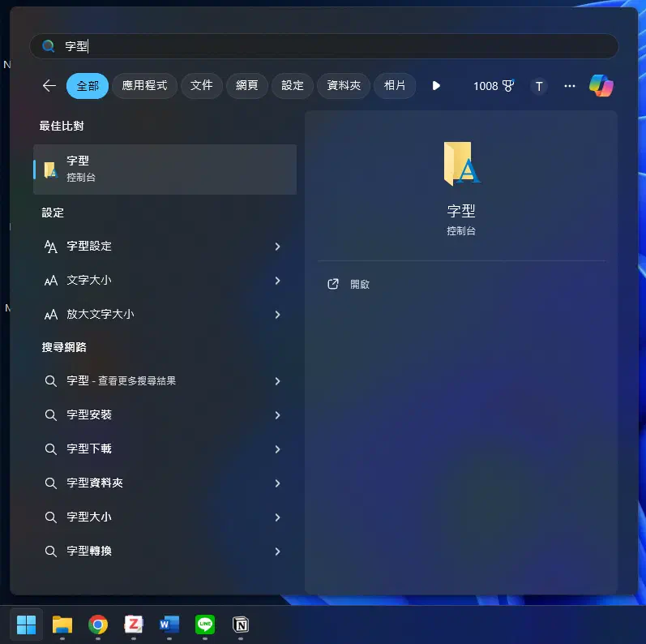This screenshot has width=646, height=644.
Task: Select the 全部 filter tab
Action: tap(88, 86)
